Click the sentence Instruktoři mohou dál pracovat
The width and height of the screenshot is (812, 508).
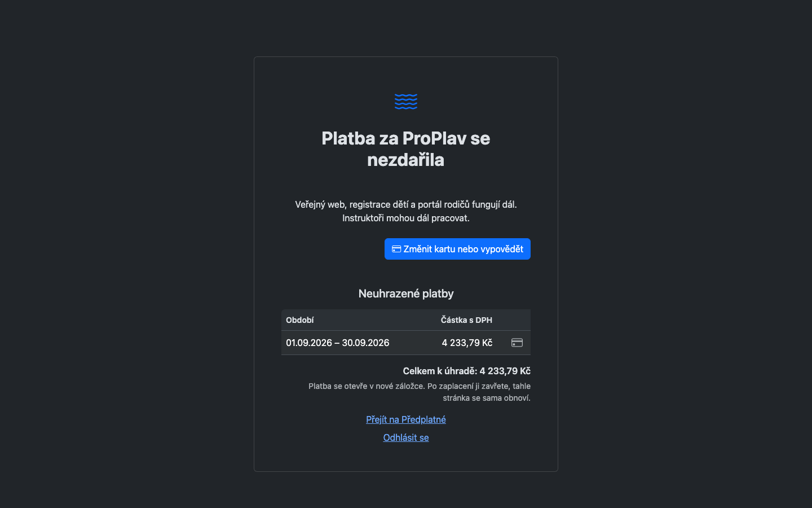coord(406,218)
